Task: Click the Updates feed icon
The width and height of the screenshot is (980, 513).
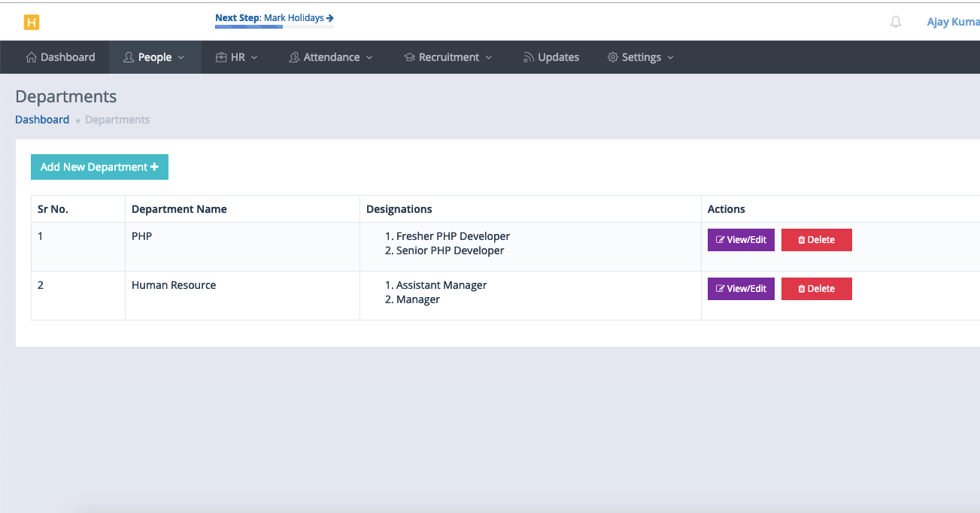Action: coord(528,57)
